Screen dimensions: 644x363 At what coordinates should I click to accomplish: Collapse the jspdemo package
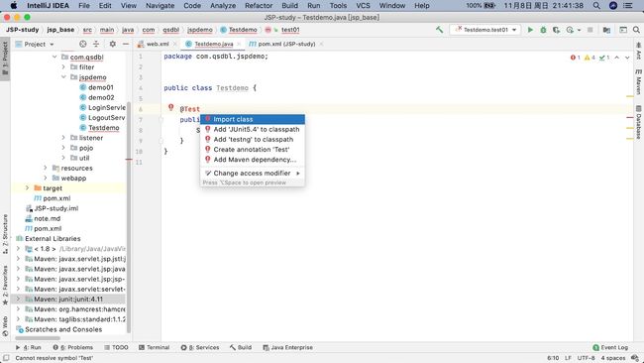click(63, 77)
